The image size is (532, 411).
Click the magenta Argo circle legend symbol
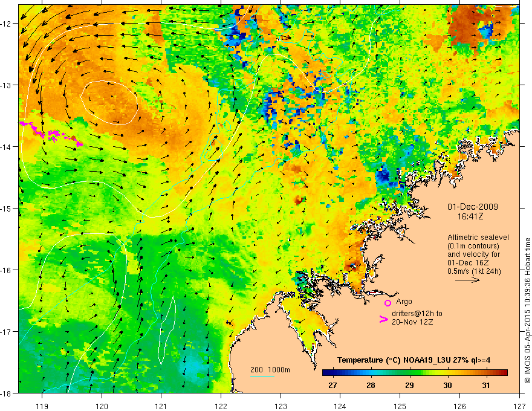click(388, 303)
